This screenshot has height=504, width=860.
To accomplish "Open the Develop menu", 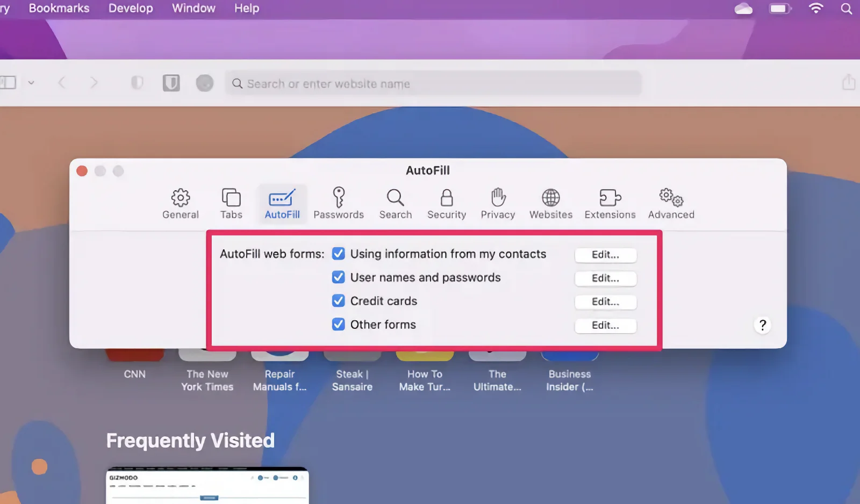I will [131, 9].
